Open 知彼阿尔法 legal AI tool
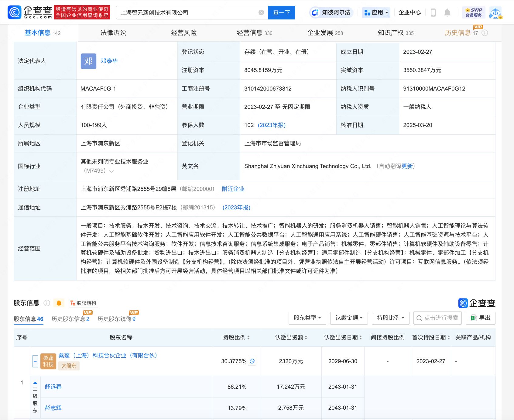This screenshot has height=420, width=514. (331, 13)
